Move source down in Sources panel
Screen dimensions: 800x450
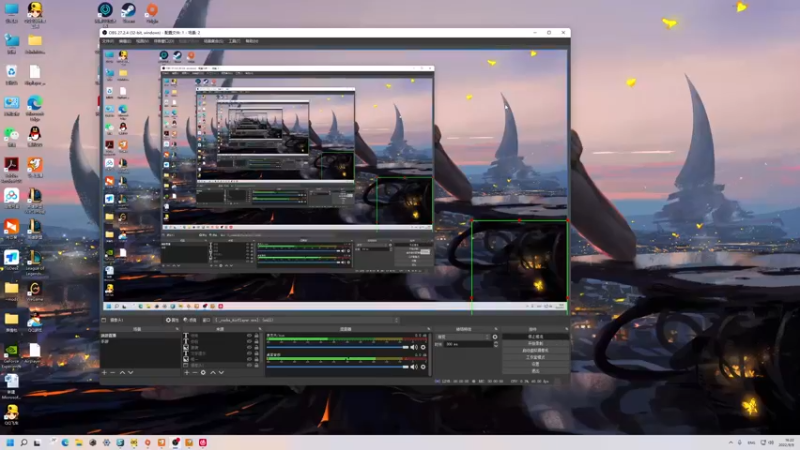[x=221, y=372]
